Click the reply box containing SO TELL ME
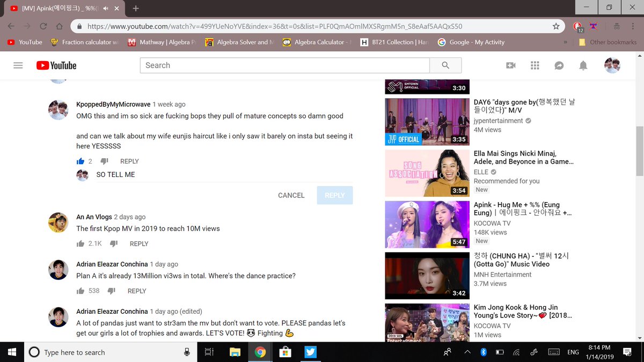The width and height of the screenshot is (644, 362). tap(224, 175)
